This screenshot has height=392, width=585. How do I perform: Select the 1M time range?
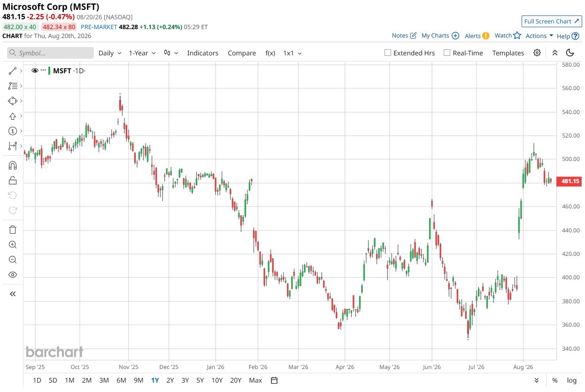tap(69, 380)
